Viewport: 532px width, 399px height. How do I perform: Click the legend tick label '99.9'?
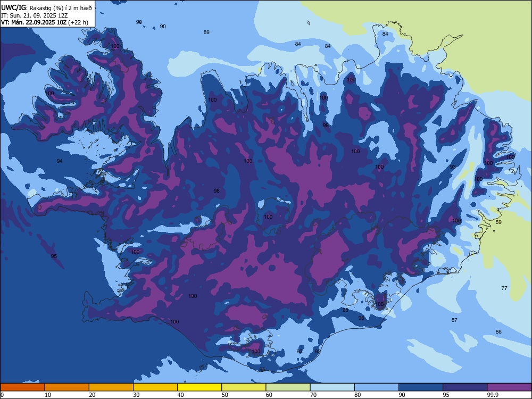[492, 395]
